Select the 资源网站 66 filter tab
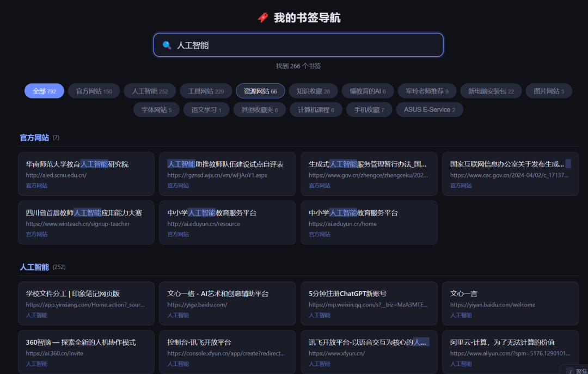588x374 pixels. tap(260, 91)
